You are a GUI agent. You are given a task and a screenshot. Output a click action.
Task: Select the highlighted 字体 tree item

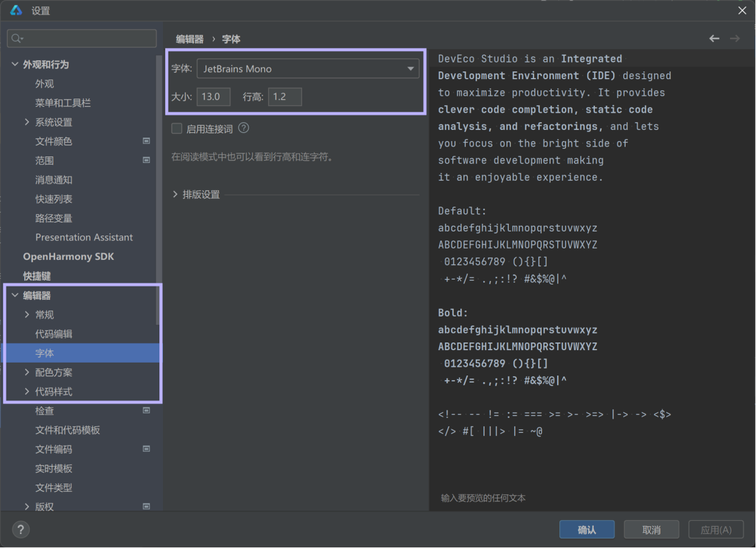click(81, 353)
